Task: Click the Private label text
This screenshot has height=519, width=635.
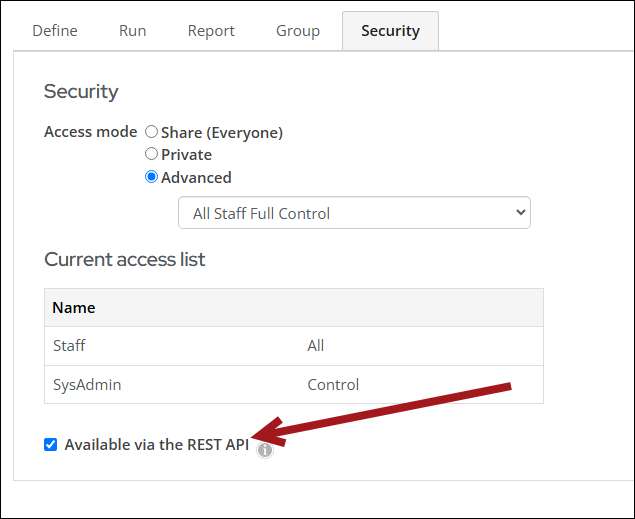Action: click(186, 155)
